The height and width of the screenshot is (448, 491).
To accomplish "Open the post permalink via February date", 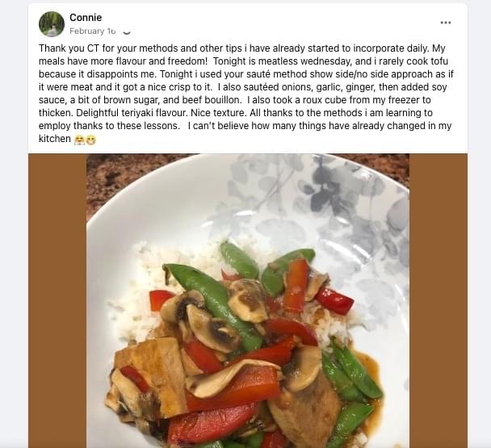I will click(93, 31).
